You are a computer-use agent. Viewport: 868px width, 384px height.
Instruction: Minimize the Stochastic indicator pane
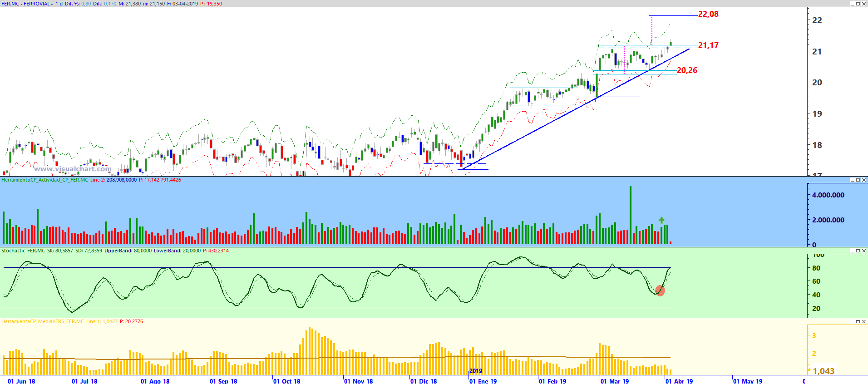[x=852, y=251]
